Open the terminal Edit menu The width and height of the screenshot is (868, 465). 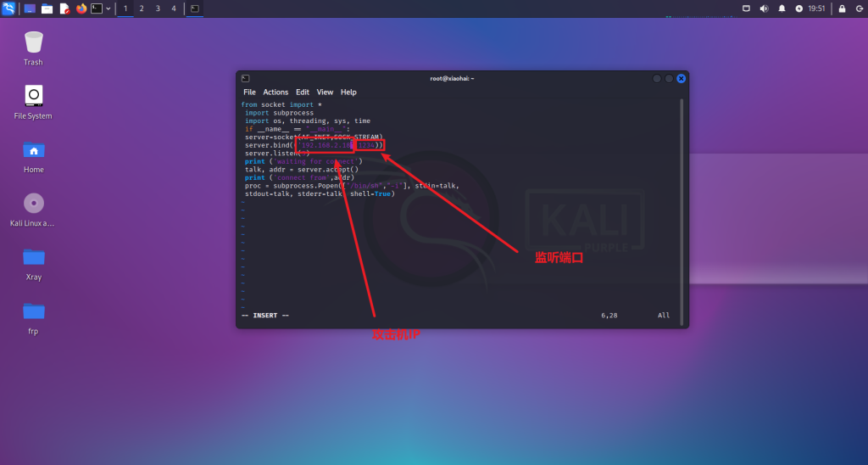303,92
